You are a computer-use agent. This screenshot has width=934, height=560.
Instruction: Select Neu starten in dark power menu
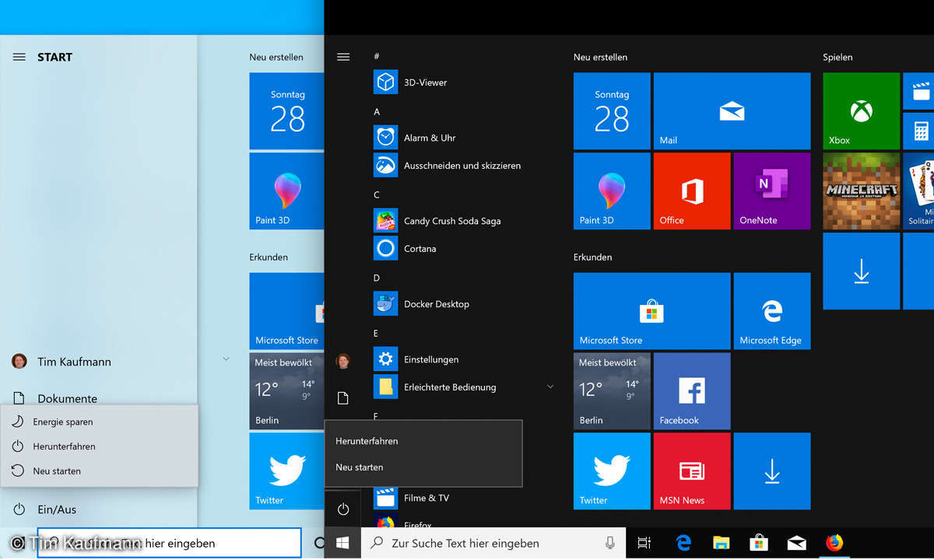(x=423, y=467)
